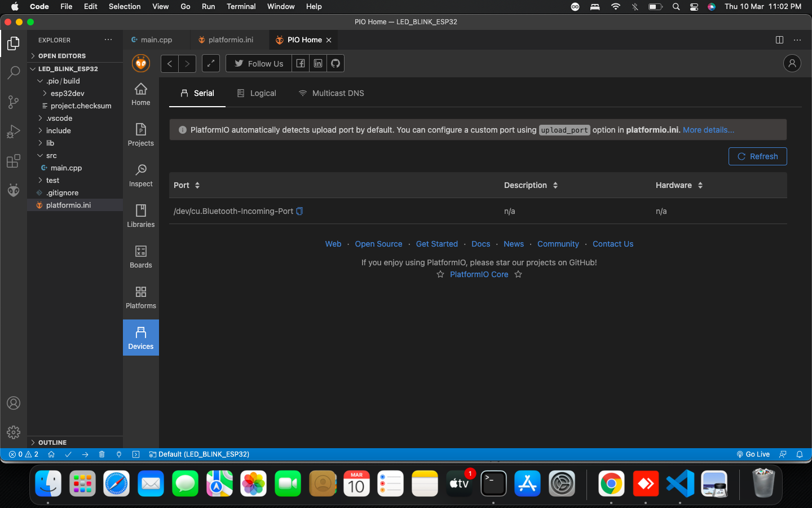Open the Explorer view in activity bar
The image size is (812, 508).
click(x=14, y=43)
